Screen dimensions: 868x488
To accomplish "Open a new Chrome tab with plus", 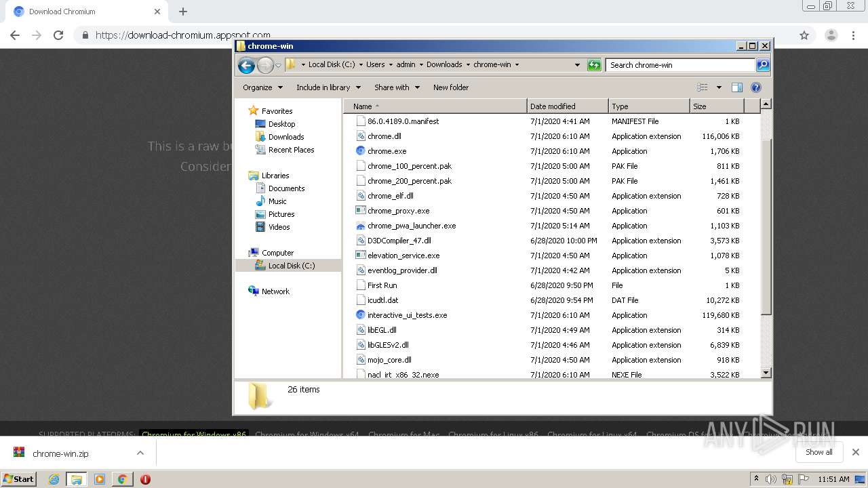I will [183, 12].
